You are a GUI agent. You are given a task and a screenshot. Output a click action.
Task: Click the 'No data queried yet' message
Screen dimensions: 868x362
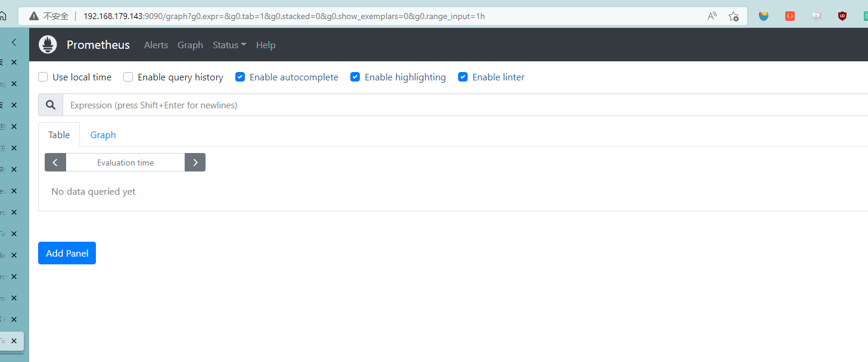(x=94, y=192)
